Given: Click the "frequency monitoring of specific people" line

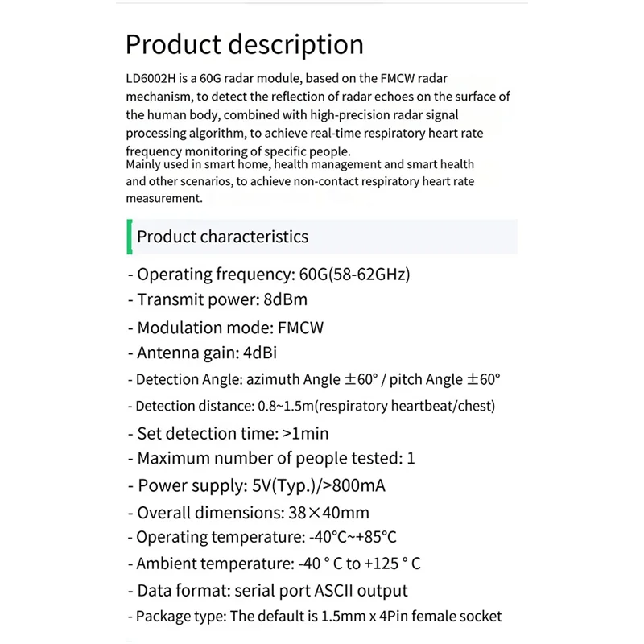Looking at the screenshot, I should coord(238,151).
